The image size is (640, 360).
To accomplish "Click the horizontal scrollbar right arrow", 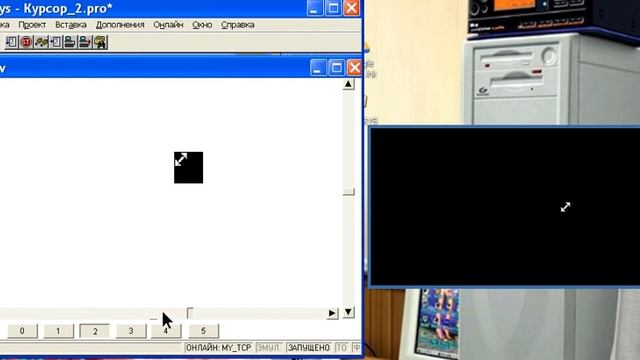I will 332,313.
